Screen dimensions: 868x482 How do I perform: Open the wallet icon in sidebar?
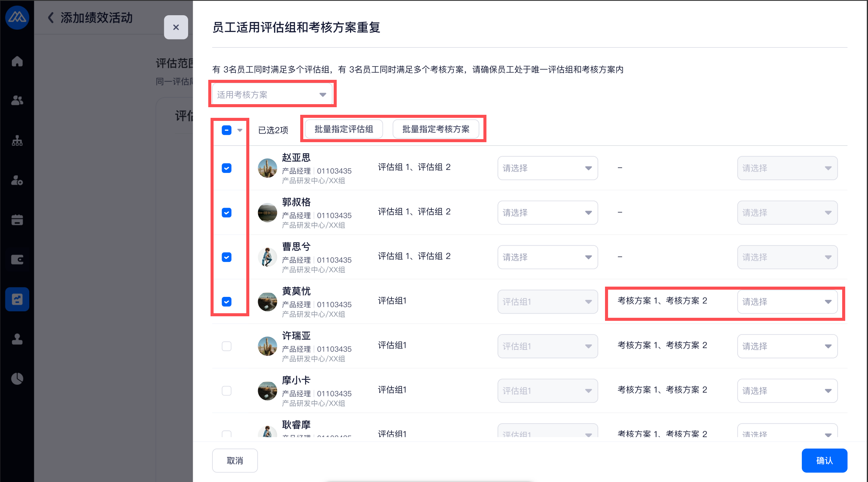17,260
